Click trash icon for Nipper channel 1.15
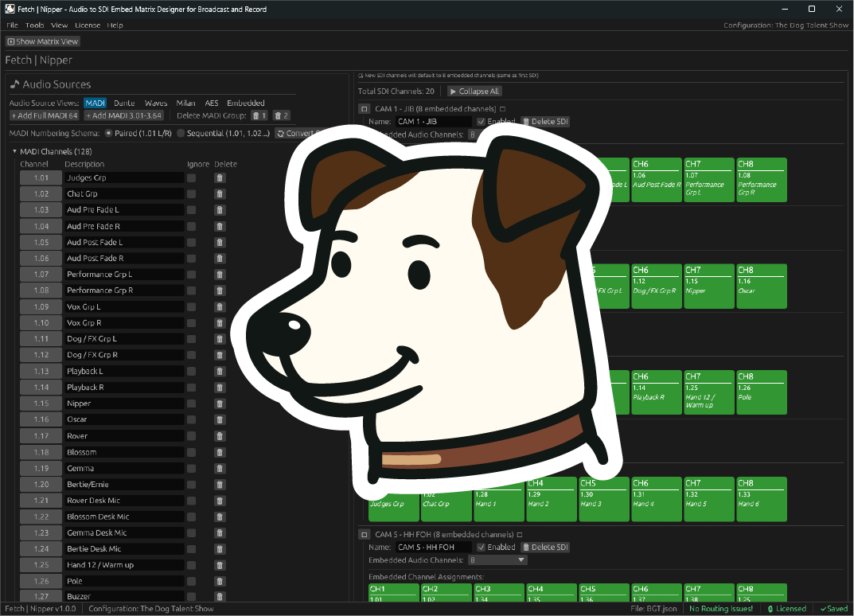 click(220, 404)
